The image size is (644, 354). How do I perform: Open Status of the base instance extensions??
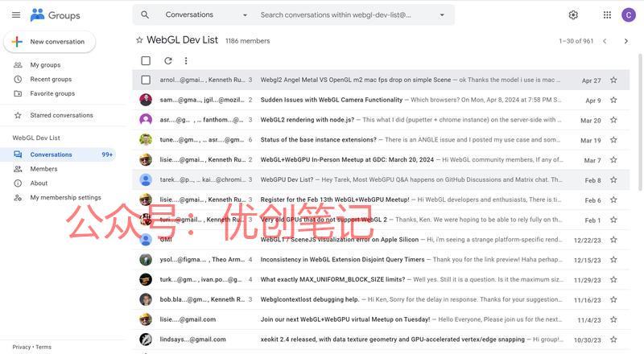pyautogui.click(x=318, y=140)
